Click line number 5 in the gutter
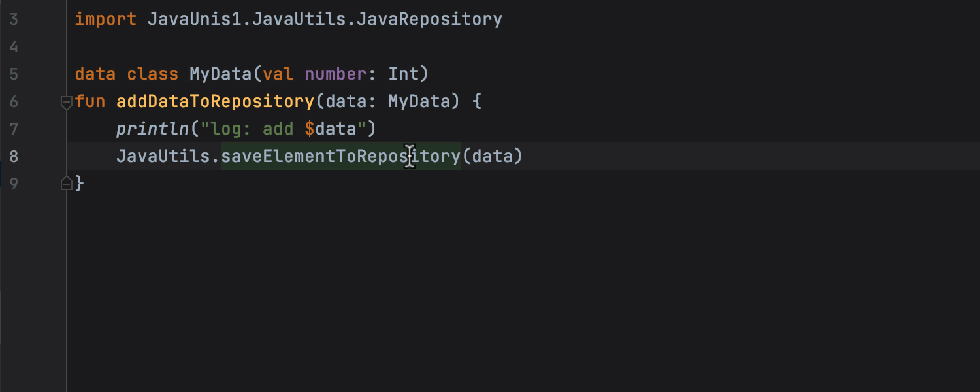980x392 pixels. click(14, 74)
